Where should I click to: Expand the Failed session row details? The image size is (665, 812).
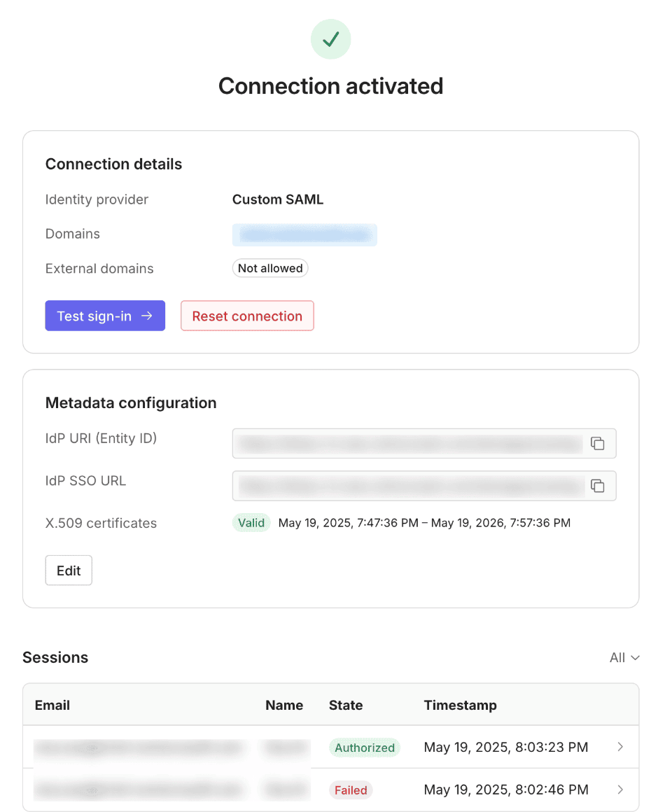pyautogui.click(x=619, y=790)
